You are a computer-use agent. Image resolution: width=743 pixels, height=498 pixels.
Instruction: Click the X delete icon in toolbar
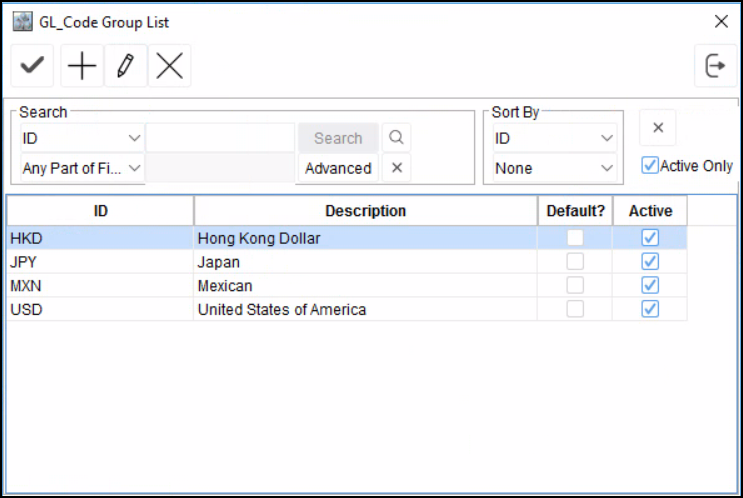pos(170,66)
